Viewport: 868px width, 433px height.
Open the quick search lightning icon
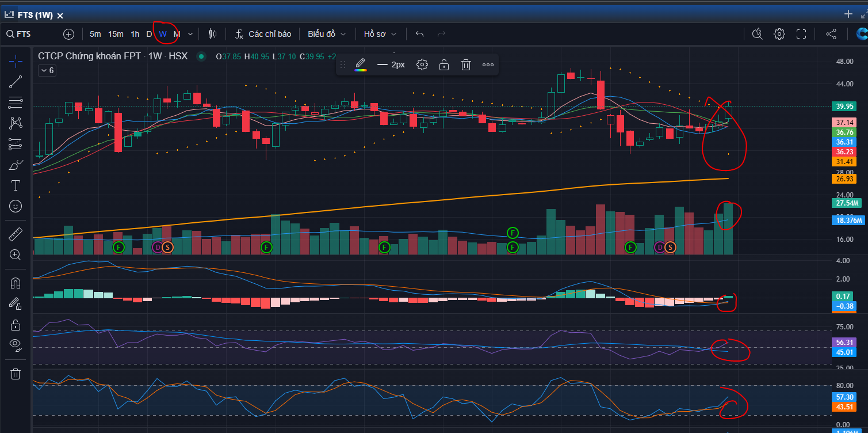click(757, 34)
